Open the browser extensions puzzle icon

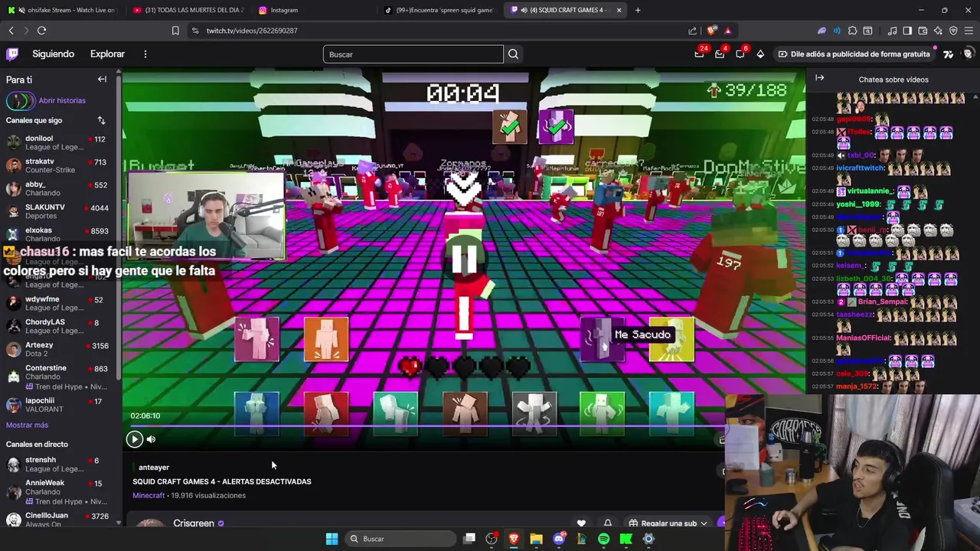(852, 31)
